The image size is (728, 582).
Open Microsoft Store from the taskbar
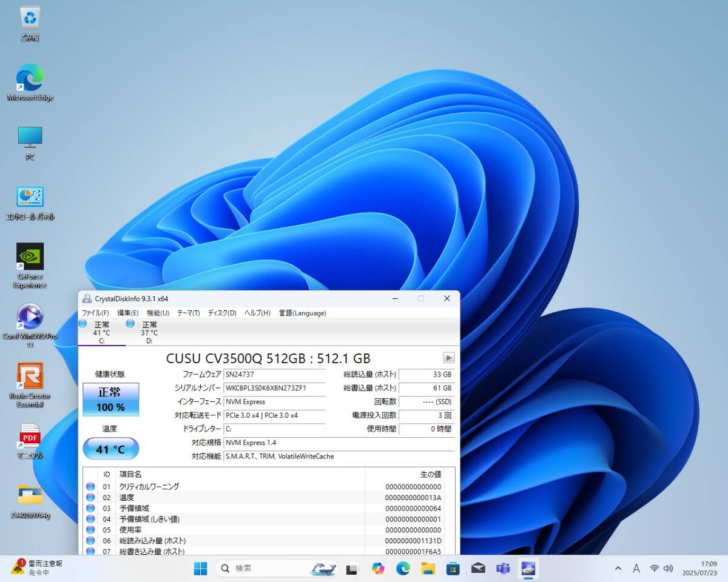click(x=453, y=569)
